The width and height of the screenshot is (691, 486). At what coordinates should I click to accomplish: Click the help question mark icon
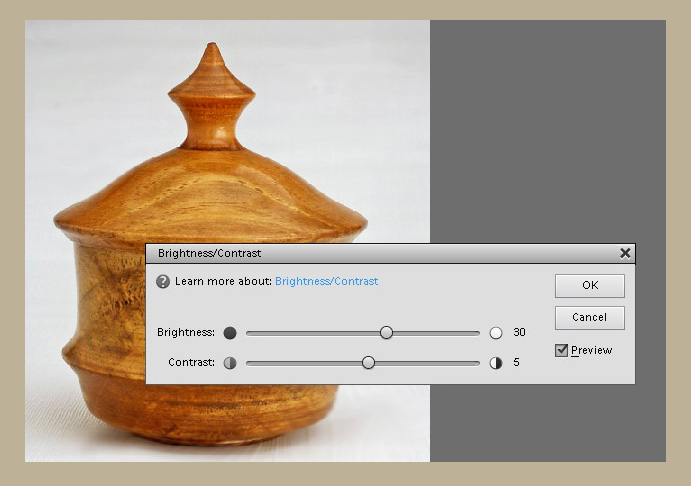coord(163,282)
